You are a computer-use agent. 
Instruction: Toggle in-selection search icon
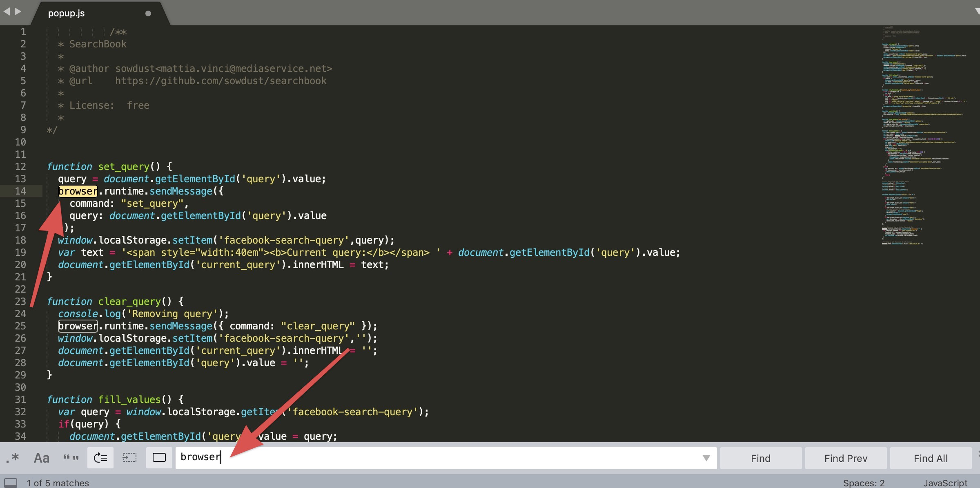[130, 458]
